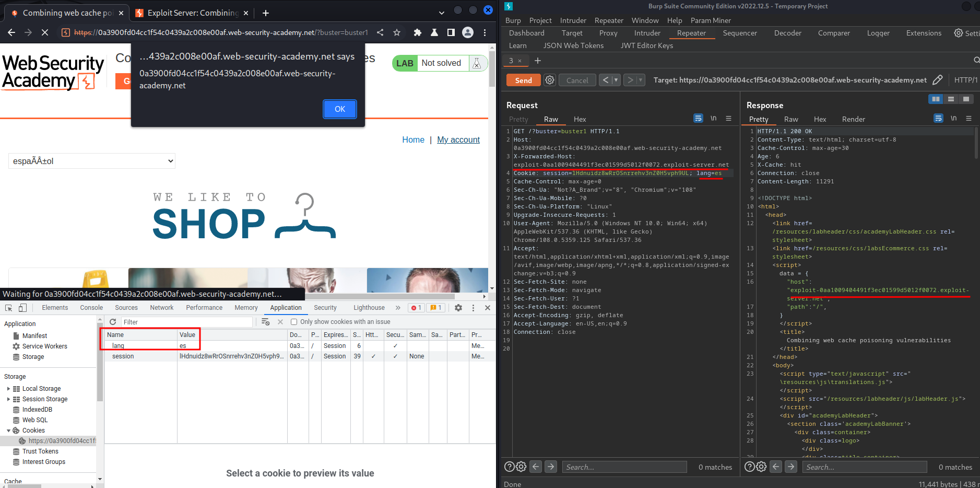This screenshot has height=488, width=980.
Task: Select the session cookie row
Action: tap(300, 356)
